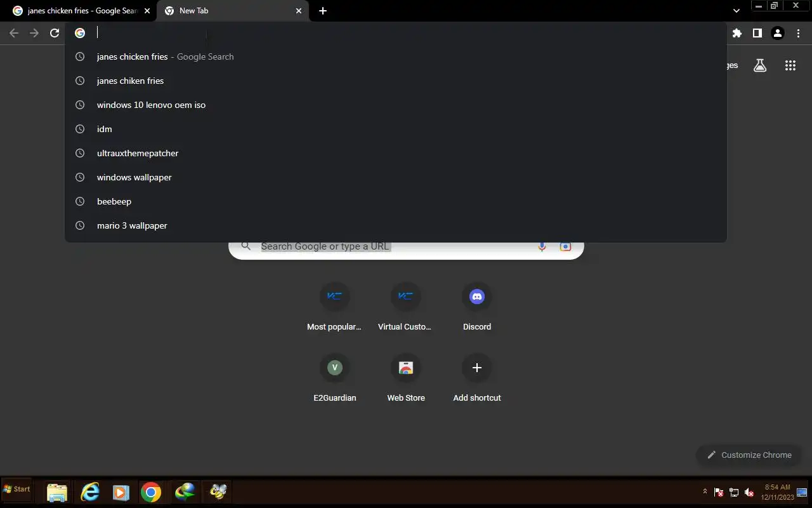Image resolution: width=812 pixels, height=508 pixels.
Task: Open the Search Labs flask icon
Action: [x=760, y=65]
